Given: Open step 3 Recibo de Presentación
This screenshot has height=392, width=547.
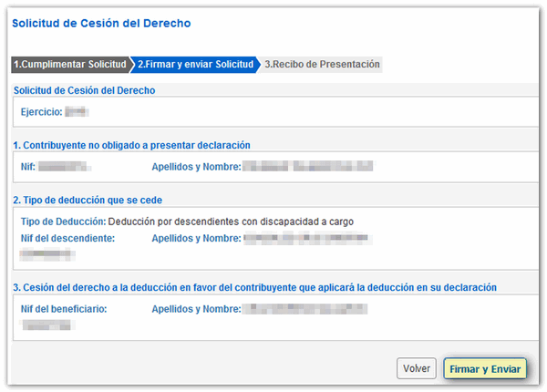Looking at the screenshot, I should (322, 65).
